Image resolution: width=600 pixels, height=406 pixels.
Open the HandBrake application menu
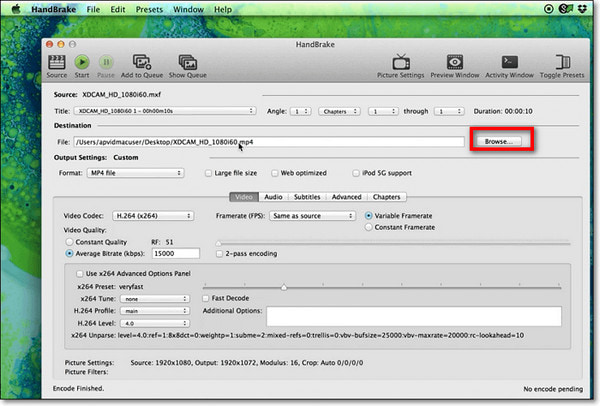pos(53,9)
